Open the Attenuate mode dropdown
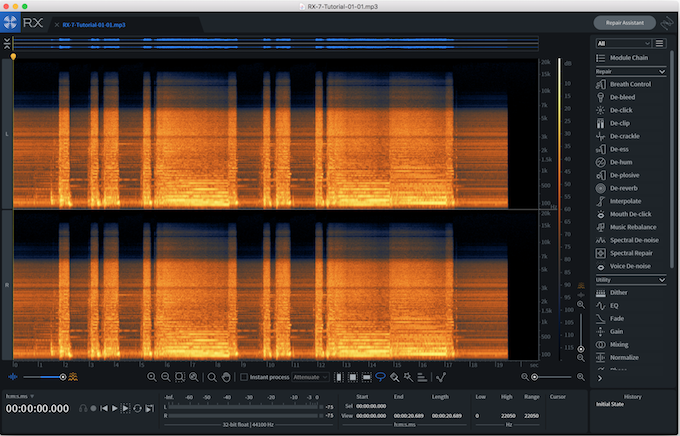 pos(311,377)
